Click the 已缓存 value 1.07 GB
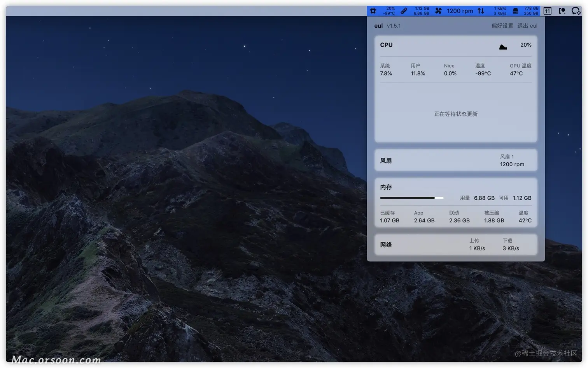Viewport: 588px width, 368px height. [390, 220]
